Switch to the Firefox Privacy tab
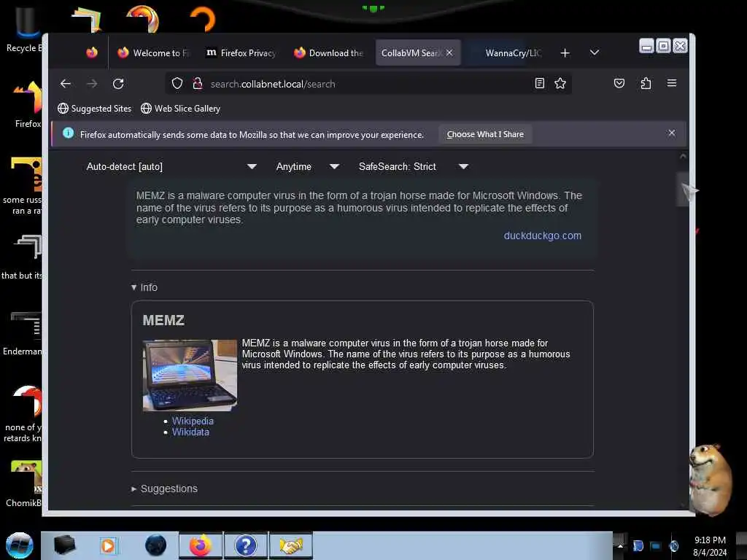The height and width of the screenshot is (560, 747). click(241, 52)
